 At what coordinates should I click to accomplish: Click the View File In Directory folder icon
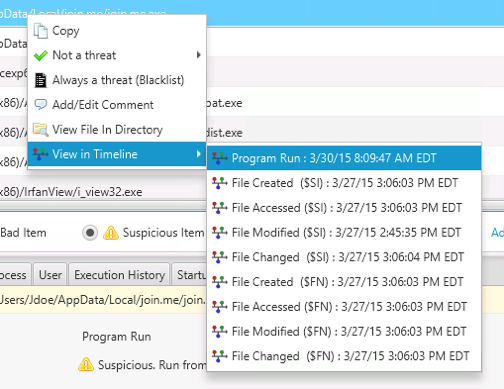[41, 129]
